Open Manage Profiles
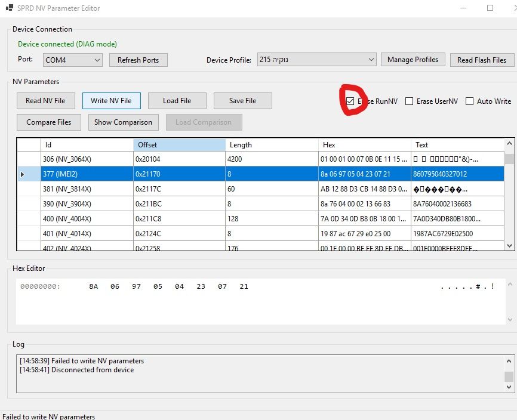The width and height of the screenshot is (517, 420). click(x=413, y=60)
